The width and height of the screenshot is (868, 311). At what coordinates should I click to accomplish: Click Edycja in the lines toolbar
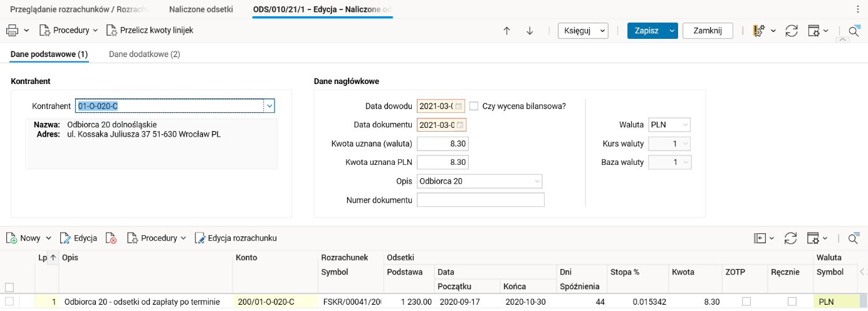(x=78, y=238)
